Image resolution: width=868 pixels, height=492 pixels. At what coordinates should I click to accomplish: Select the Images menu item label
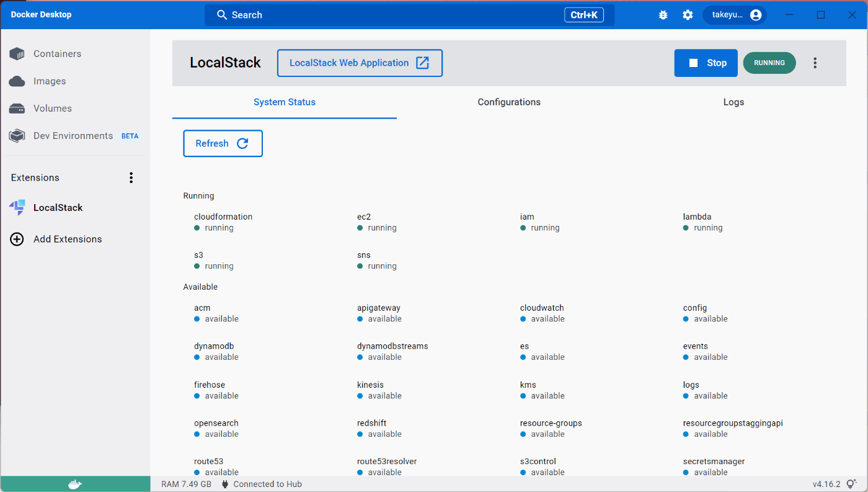[x=50, y=81]
